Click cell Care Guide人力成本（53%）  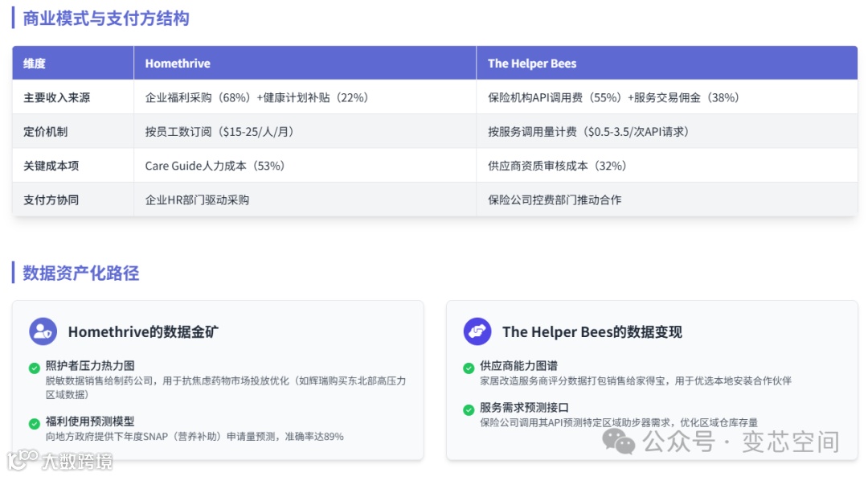tap(305, 166)
